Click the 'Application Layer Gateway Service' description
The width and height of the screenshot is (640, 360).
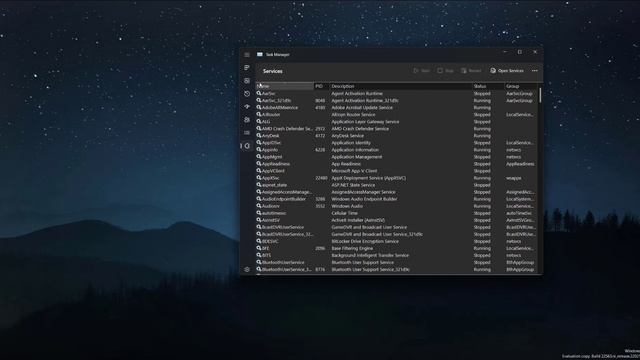(365, 122)
